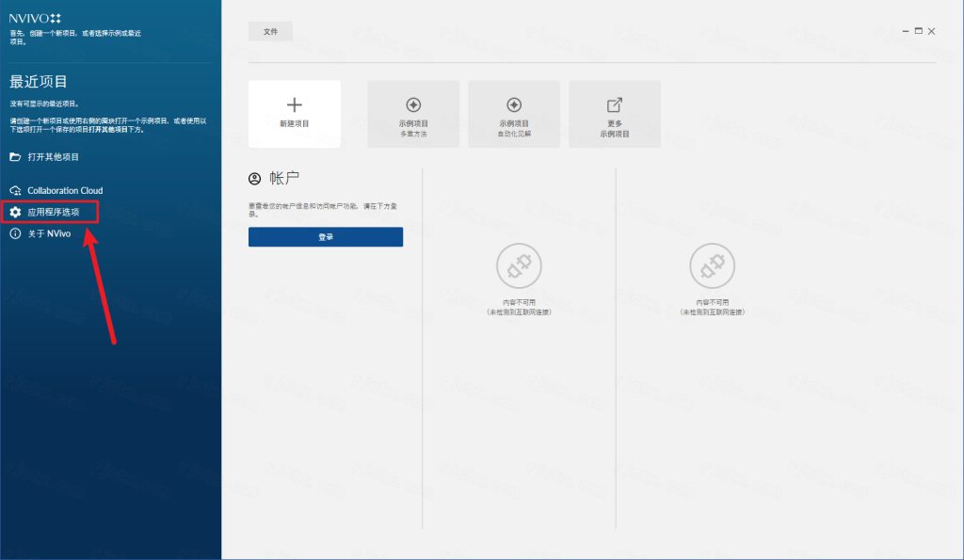Click 没有可显示的最近项目 text
This screenshot has height=560, width=964.
coord(44,104)
